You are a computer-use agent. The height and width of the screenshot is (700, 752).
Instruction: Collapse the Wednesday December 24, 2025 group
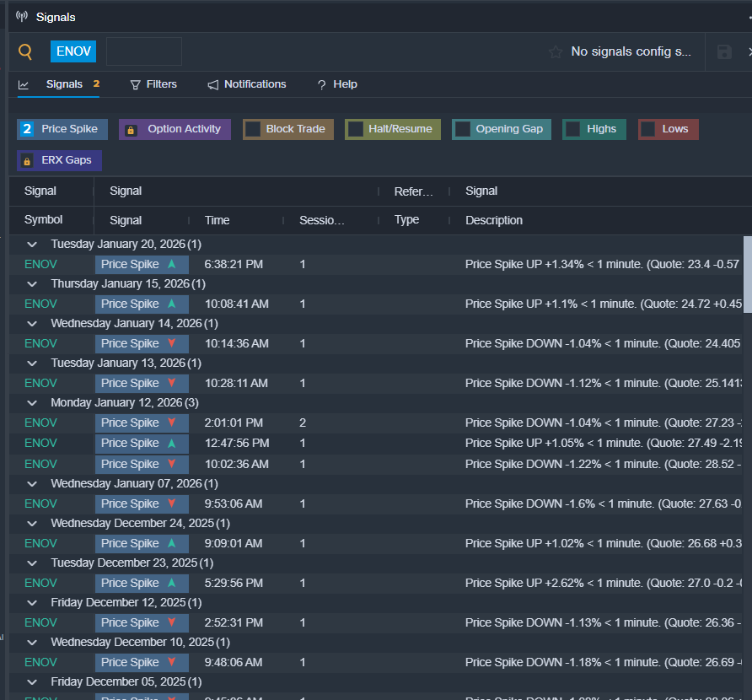32,523
